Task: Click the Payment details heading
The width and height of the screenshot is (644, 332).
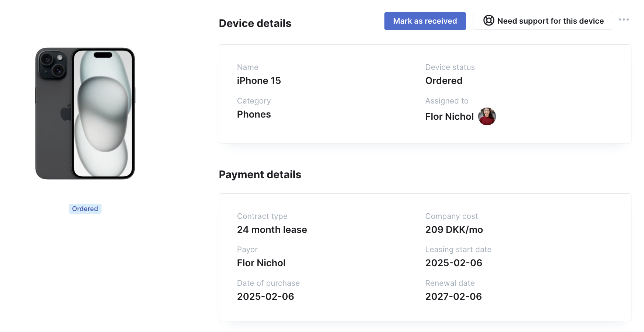Action: pyautogui.click(x=260, y=175)
